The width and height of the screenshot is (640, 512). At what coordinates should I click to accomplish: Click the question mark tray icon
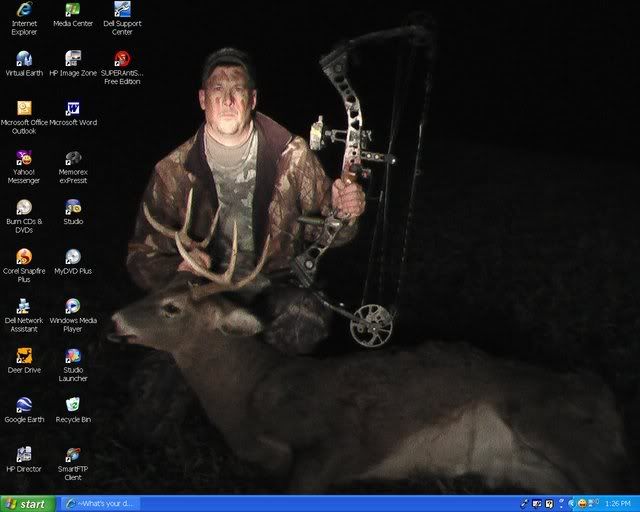(x=549, y=504)
